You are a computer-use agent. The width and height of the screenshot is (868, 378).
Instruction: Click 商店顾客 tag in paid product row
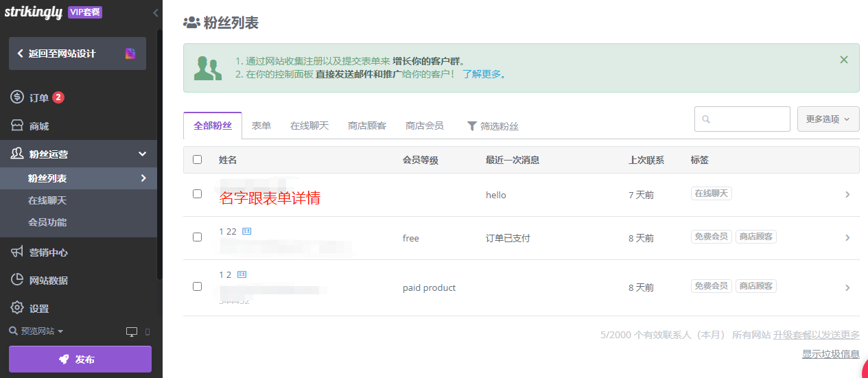point(756,286)
